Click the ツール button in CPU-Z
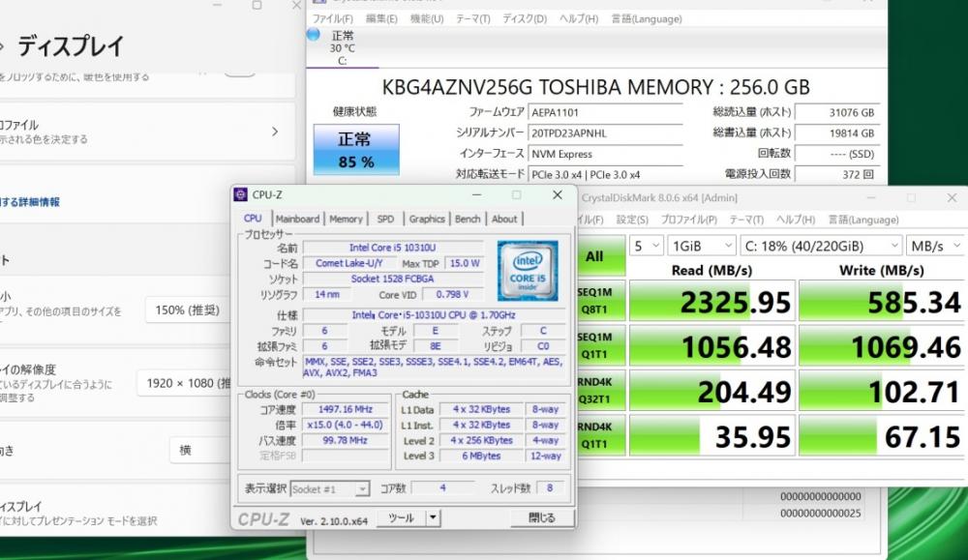 [x=402, y=518]
